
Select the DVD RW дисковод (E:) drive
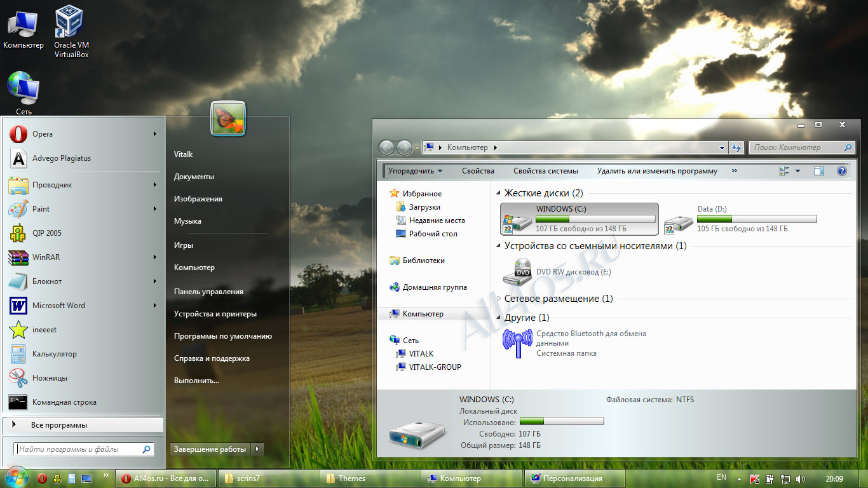pos(557,272)
